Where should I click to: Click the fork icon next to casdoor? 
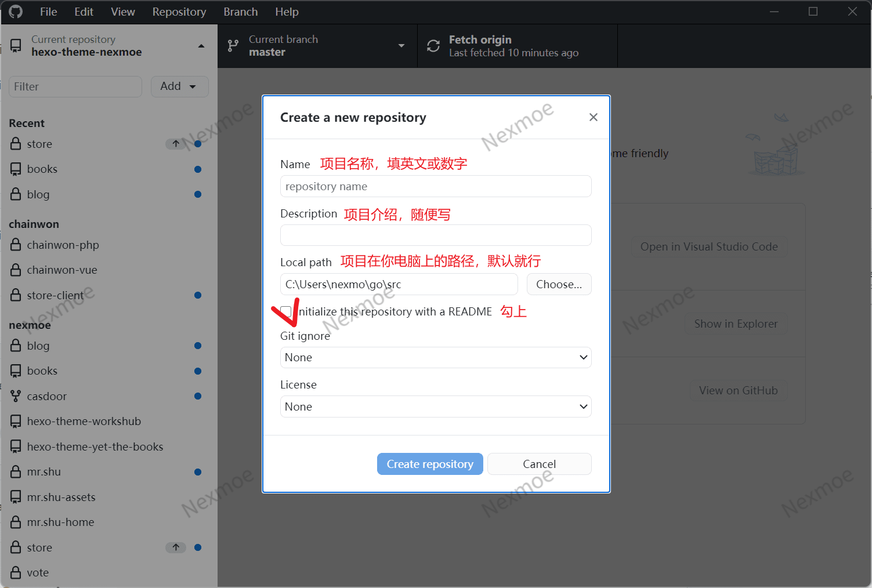pos(16,396)
